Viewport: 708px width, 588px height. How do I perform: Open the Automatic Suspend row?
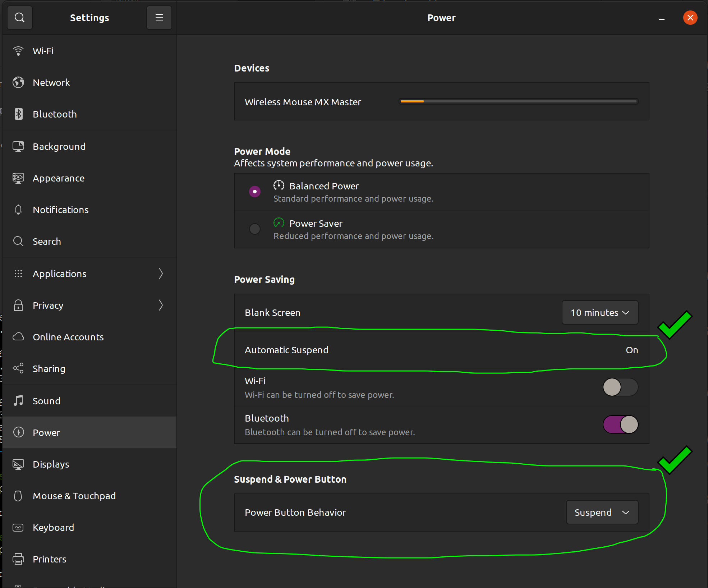click(441, 350)
